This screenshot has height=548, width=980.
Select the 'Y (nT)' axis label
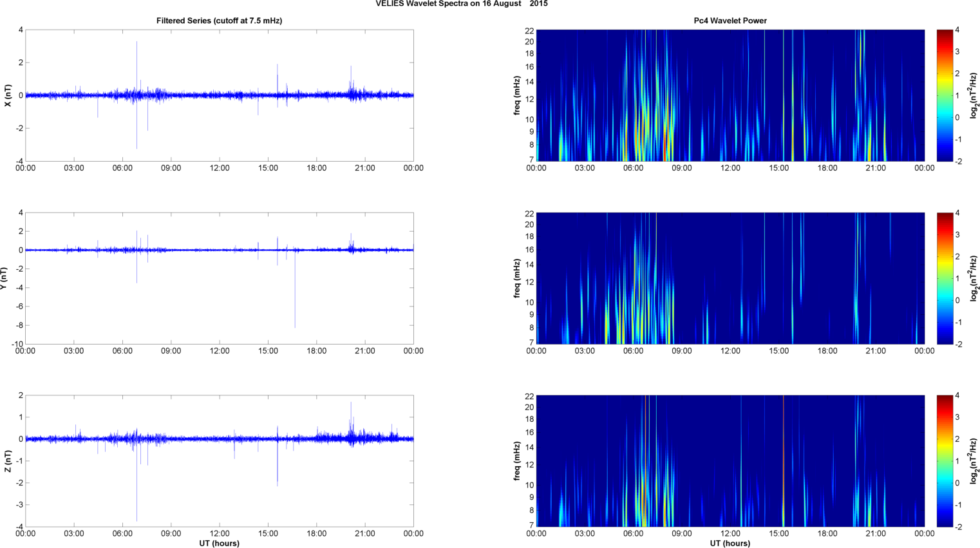coord(4,278)
